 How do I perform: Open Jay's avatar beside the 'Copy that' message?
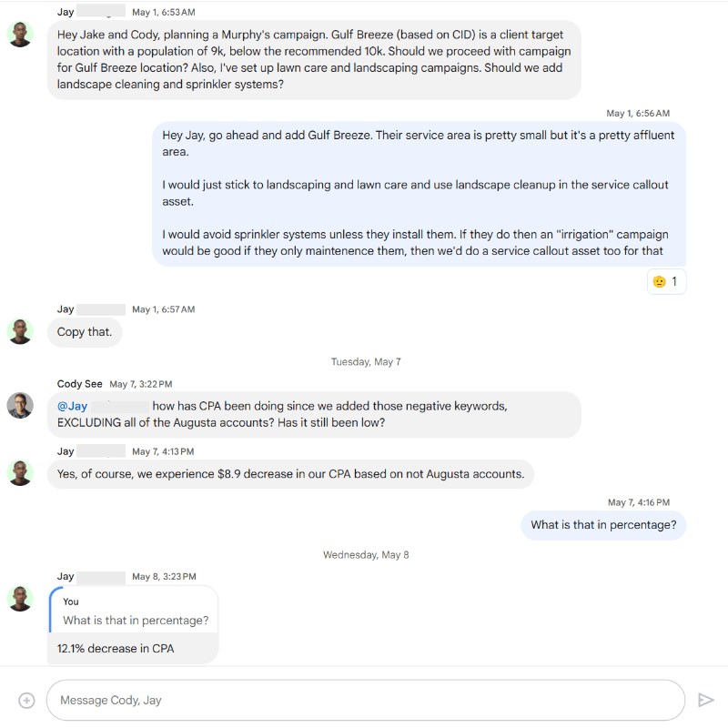(x=20, y=331)
